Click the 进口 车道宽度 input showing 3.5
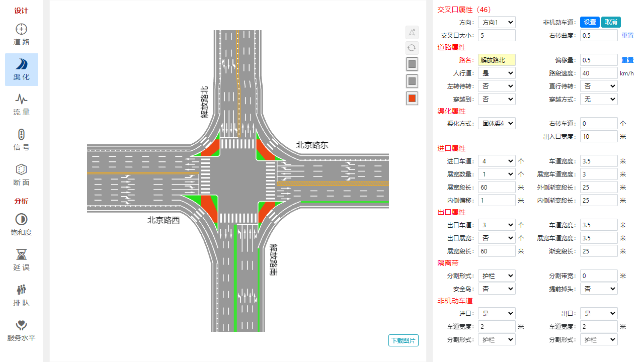 [599, 161]
